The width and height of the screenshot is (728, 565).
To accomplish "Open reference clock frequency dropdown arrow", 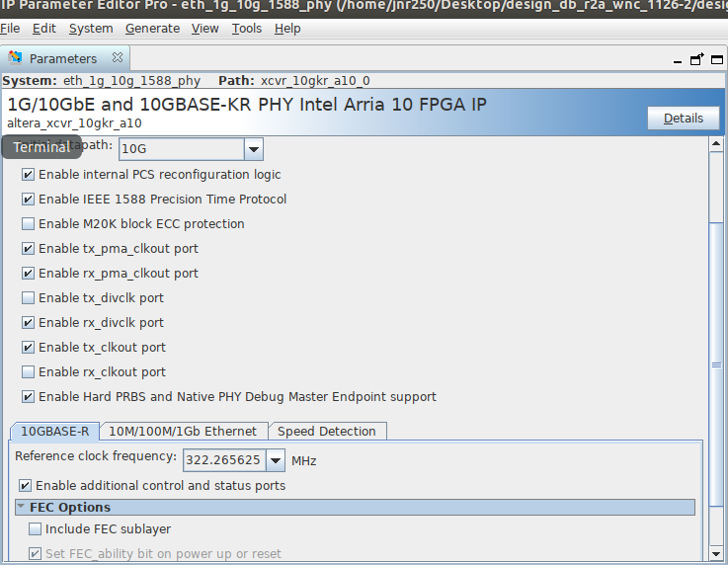I will click(276, 460).
